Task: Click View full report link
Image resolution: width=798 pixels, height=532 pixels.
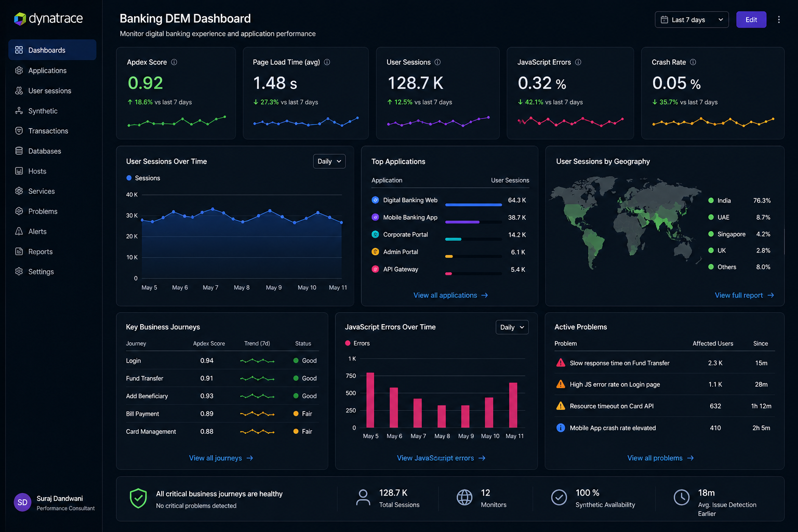Action: pos(744,295)
